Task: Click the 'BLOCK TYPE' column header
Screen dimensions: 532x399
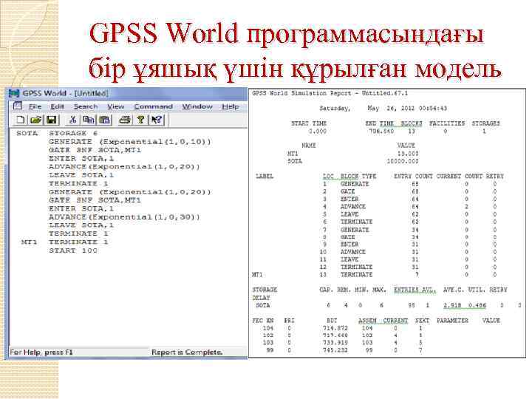Action: (358, 176)
